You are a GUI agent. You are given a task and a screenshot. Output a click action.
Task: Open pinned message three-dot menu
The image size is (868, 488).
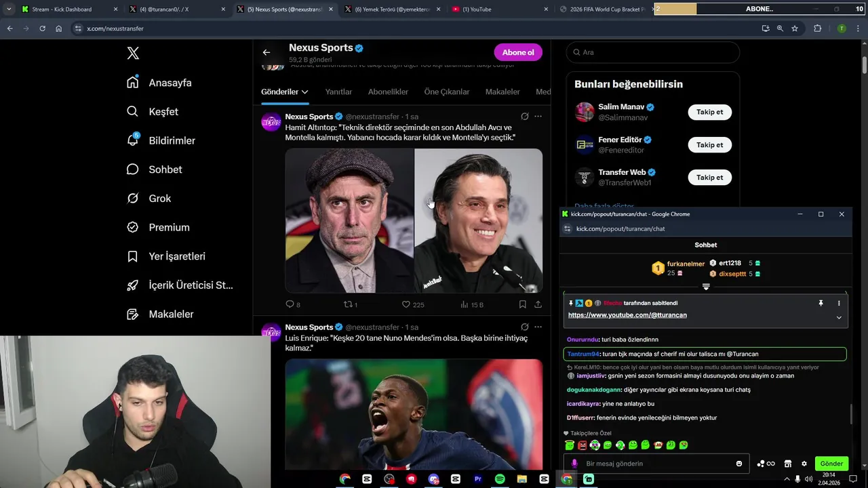point(839,303)
